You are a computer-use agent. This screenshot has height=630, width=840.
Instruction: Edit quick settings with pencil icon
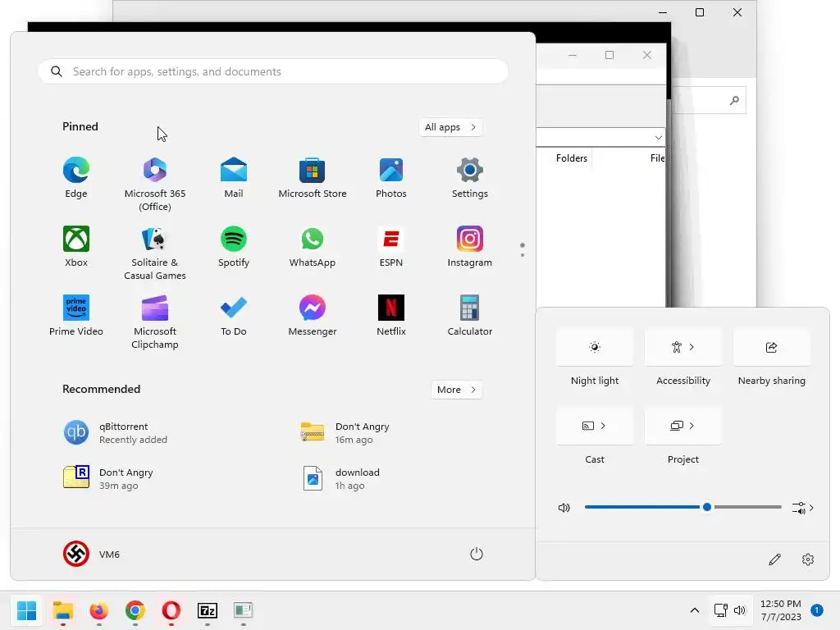(x=774, y=559)
